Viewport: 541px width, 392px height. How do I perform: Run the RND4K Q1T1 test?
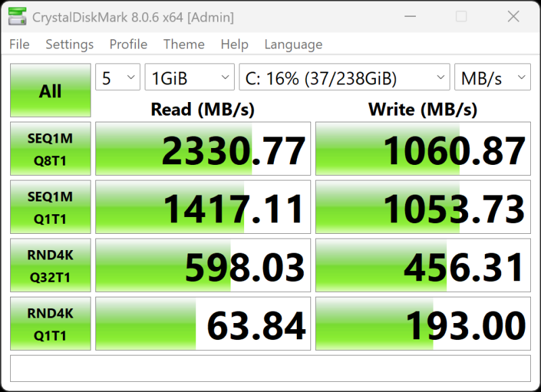(50, 323)
